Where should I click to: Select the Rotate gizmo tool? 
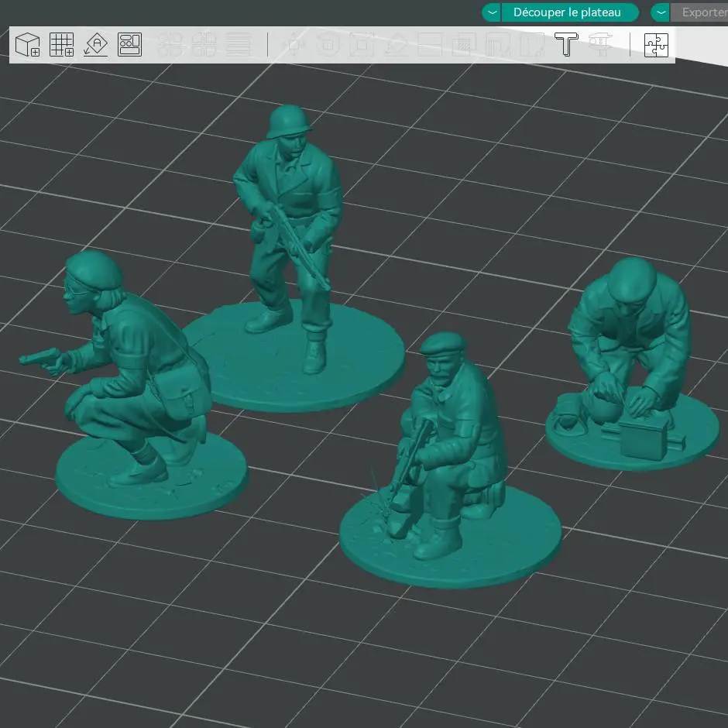[328, 45]
